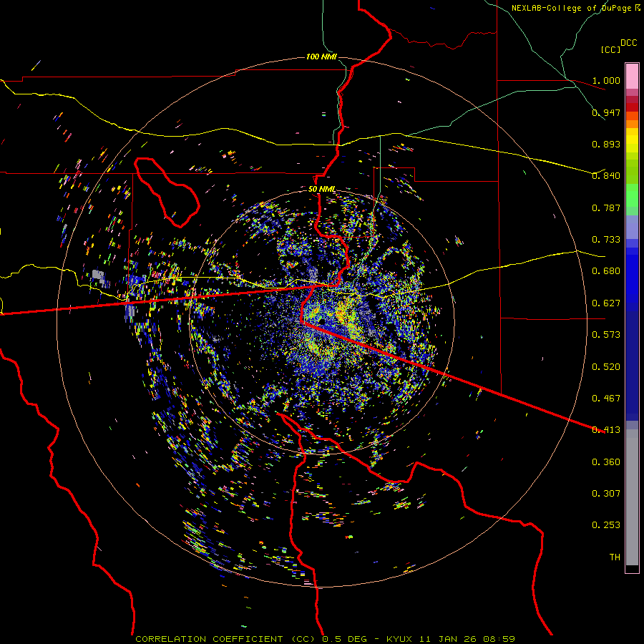This screenshot has height=644, width=644.
Task: Select the 0.413 scale value
Action: (606, 429)
